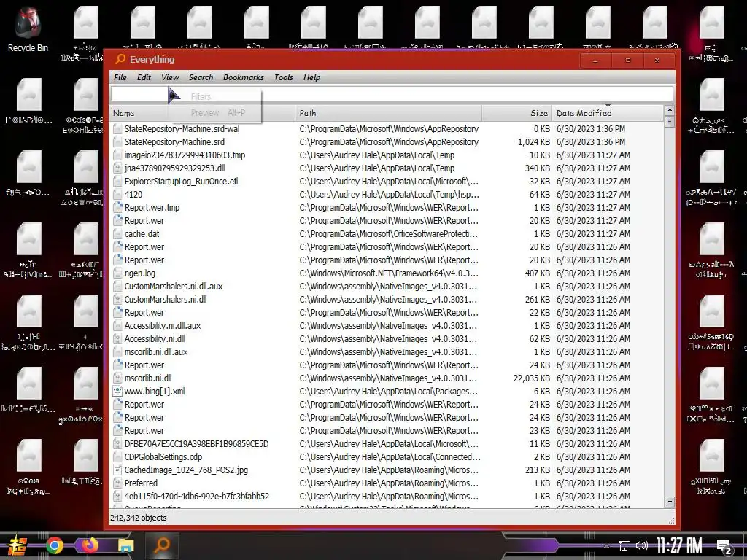Viewport: 747px width, 560px height.
Task: Sort results by the Size column
Action: (x=517, y=113)
